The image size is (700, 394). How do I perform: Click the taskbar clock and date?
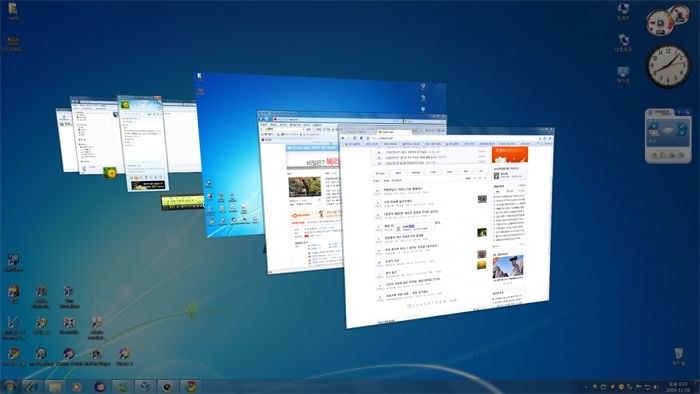(678, 387)
